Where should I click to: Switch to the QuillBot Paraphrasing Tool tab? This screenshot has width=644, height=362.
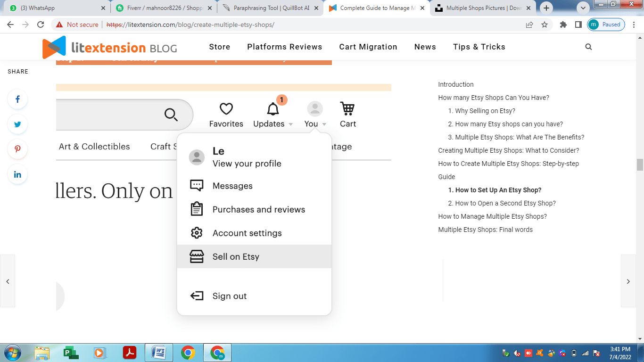point(271,8)
